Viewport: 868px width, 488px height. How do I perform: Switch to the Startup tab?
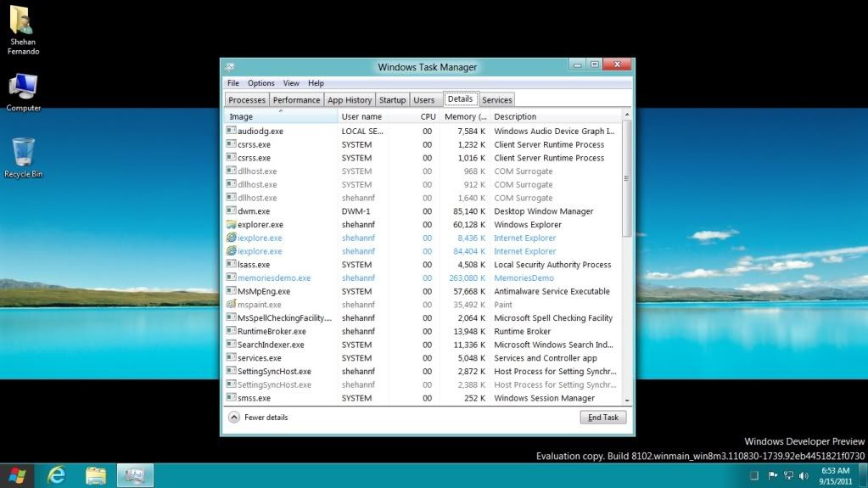coord(392,100)
